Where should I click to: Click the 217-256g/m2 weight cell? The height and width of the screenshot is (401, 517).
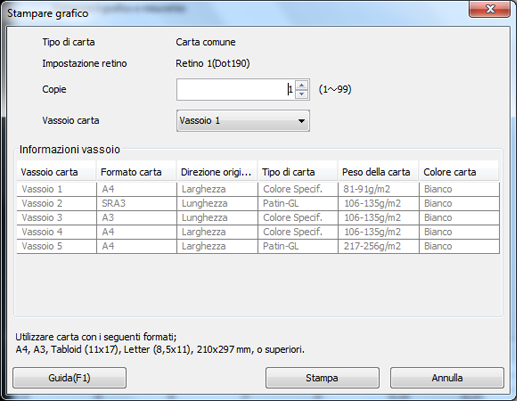[379, 246]
